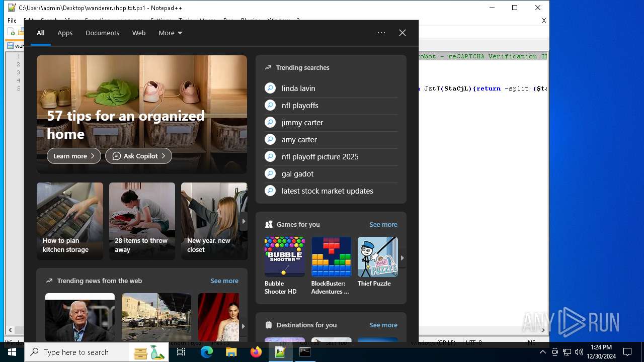The image size is (644, 362).
Task: Show next trending news with arrow
Action: tap(244, 326)
